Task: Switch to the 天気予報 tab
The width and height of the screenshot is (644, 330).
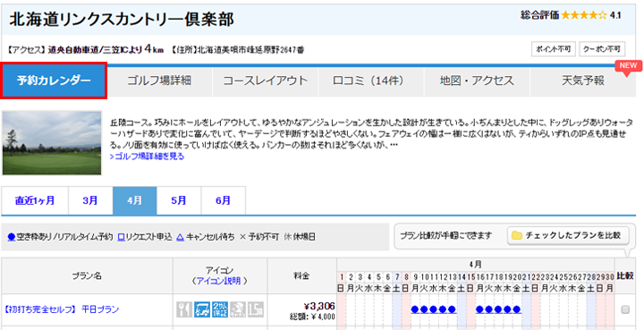Action: click(x=583, y=80)
